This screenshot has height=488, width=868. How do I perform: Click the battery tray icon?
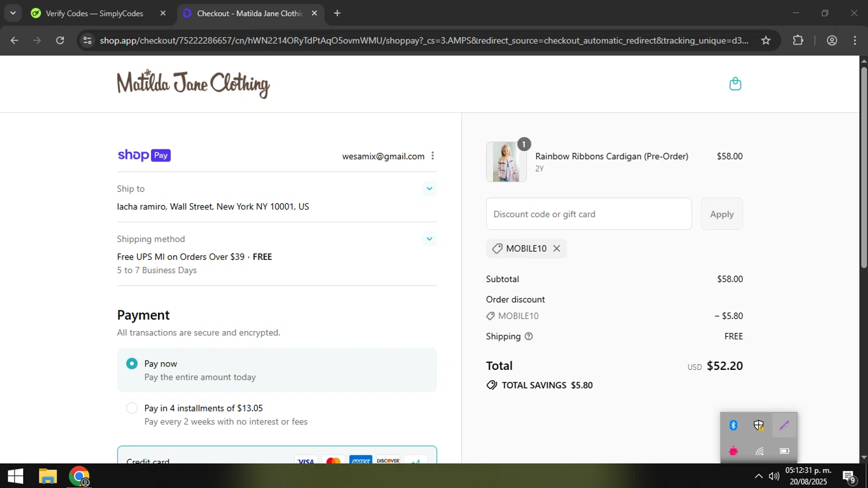pyautogui.click(x=784, y=451)
